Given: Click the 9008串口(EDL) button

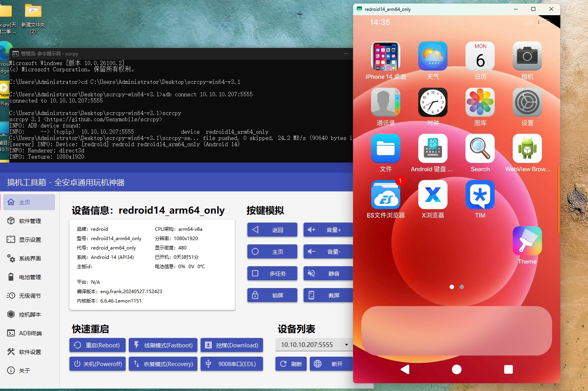Looking at the screenshot, I should 232,364.
